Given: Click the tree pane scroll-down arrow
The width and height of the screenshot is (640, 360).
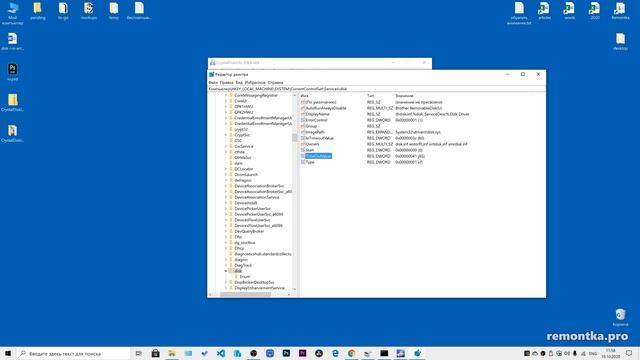Looking at the screenshot, I should tap(295, 289).
